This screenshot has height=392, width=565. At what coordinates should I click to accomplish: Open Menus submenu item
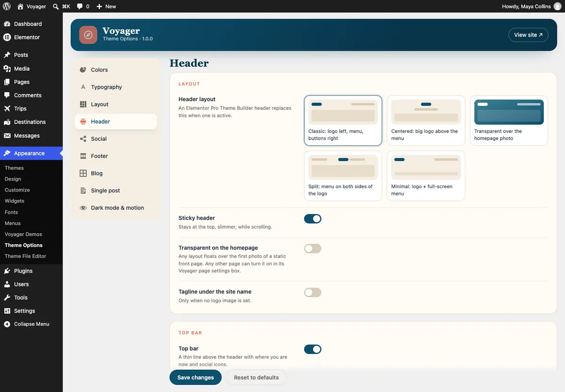coord(13,223)
